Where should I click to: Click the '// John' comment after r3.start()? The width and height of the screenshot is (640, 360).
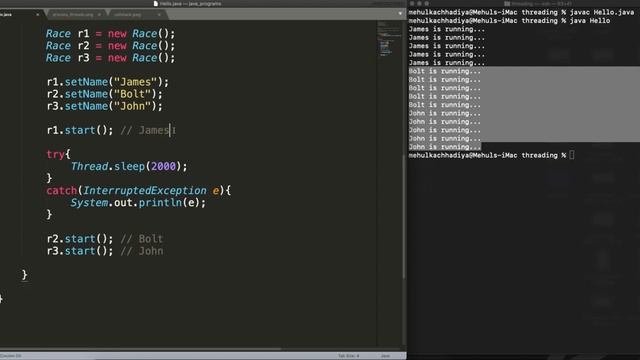[142, 251]
